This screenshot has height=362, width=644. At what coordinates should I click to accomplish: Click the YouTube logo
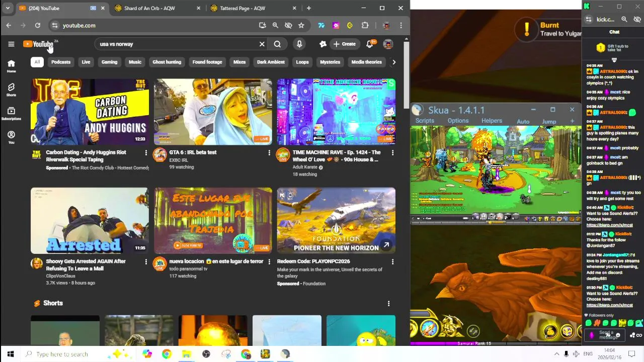click(x=38, y=44)
